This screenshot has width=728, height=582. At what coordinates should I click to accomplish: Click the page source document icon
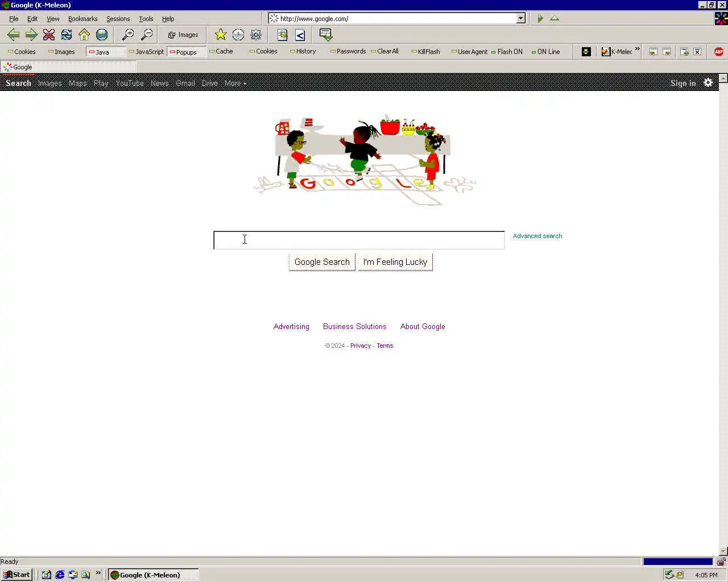[283, 35]
